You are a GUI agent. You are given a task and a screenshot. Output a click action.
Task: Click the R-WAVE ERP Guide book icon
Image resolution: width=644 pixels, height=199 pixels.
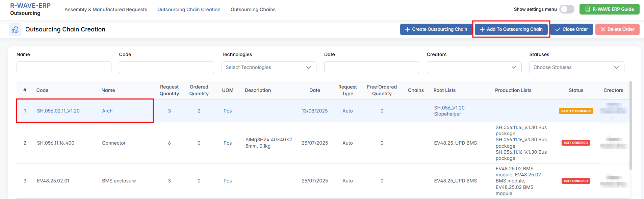click(x=588, y=9)
